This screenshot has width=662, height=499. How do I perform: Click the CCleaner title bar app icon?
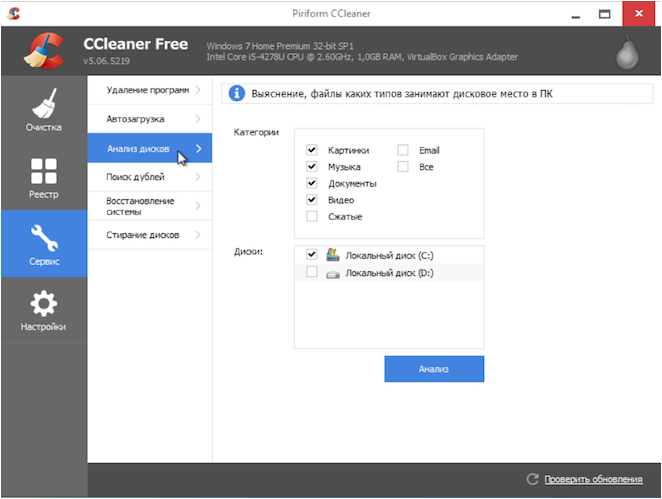[x=14, y=14]
